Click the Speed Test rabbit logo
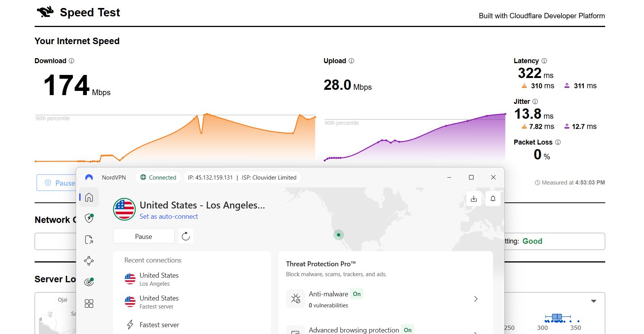This screenshot has width=644, height=334. tap(45, 12)
